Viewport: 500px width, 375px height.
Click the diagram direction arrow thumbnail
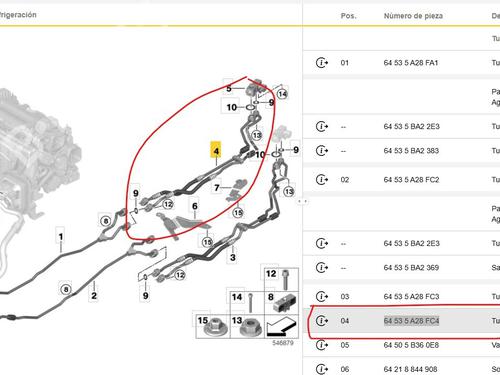(x=281, y=326)
